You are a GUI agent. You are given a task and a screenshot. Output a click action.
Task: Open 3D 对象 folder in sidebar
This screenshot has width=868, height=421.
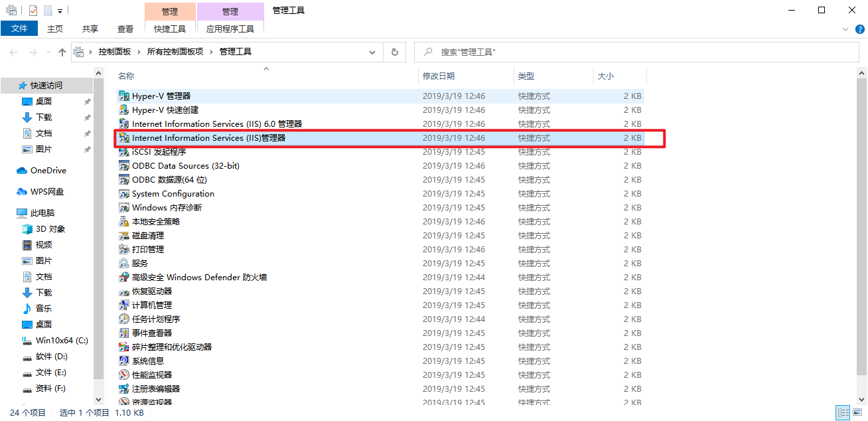click(x=50, y=229)
